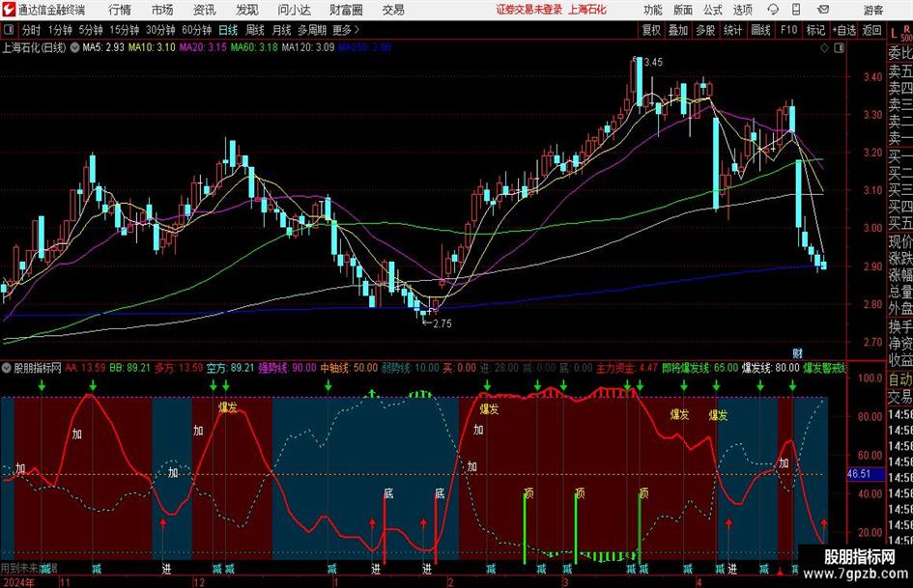This screenshot has height=588, width=913.
Task: Click the 3.45 high price label
Action: click(x=654, y=63)
